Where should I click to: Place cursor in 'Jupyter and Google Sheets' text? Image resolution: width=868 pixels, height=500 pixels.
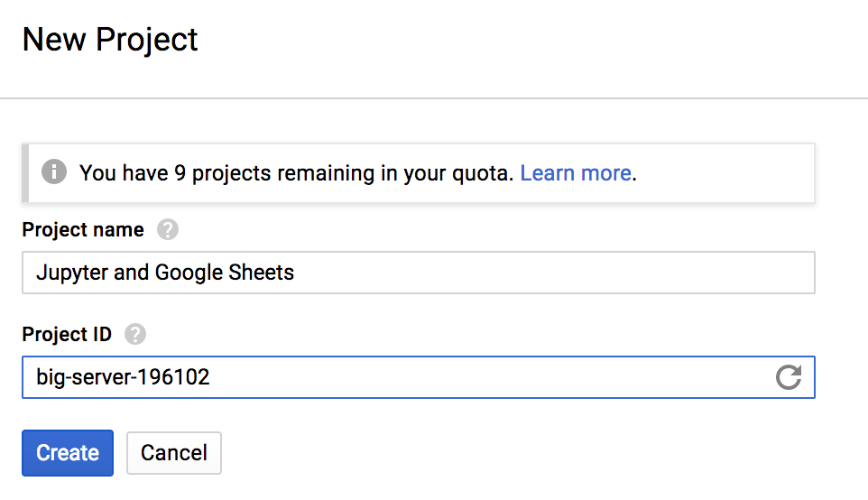pos(165,273)
